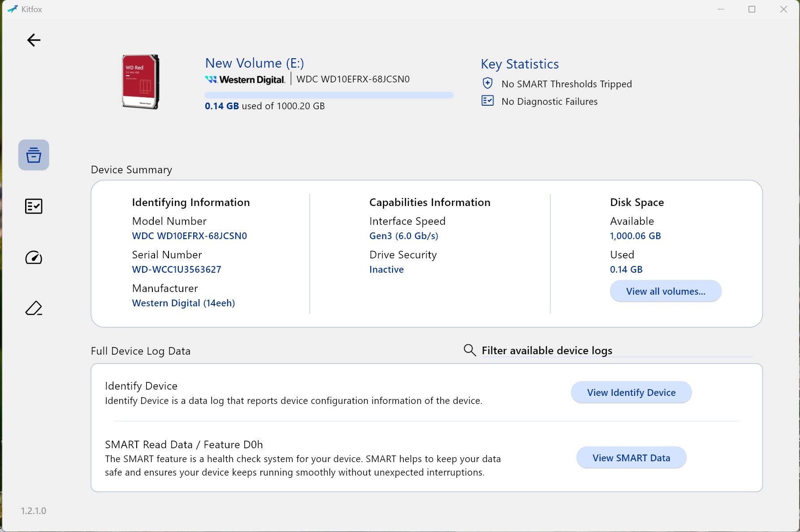Viewport: 800px width, 532px height.
Task: Click the Device Summary heading
Action: pos(131,170)
